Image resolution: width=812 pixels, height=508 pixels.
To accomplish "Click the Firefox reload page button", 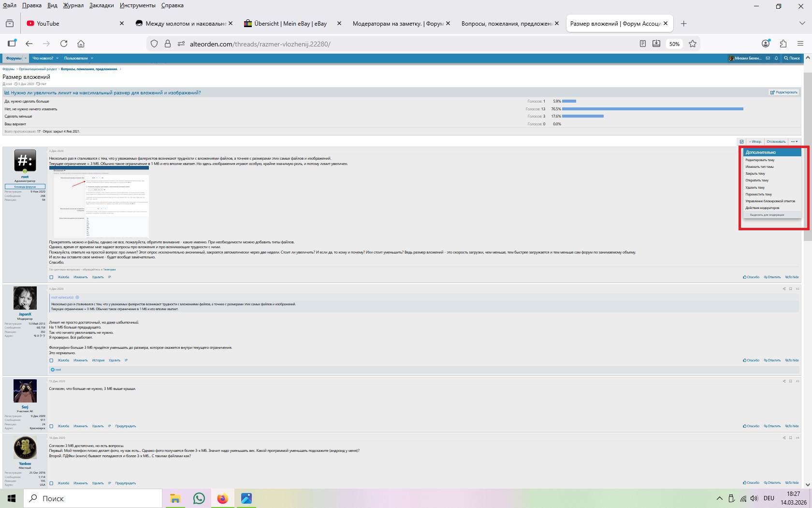I will pos(64,44).
